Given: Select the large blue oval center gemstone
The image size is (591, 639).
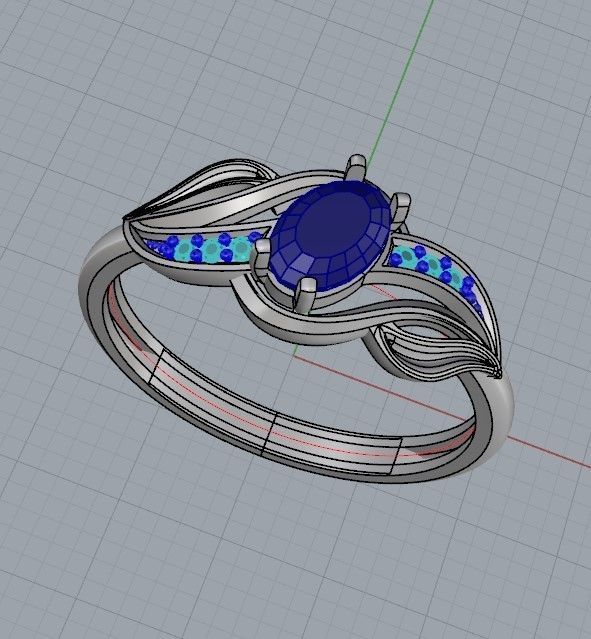Looking at the screenshot, I should click(x=330, y=236).
